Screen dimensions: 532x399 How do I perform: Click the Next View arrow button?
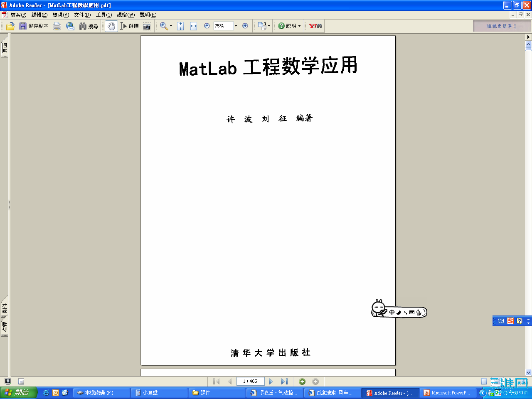[315, 382]
